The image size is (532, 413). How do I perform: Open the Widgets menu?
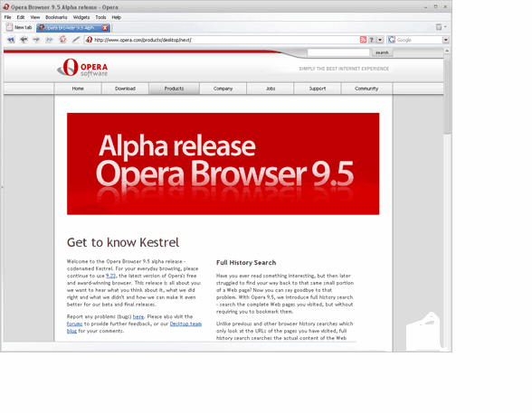[81, 17]
